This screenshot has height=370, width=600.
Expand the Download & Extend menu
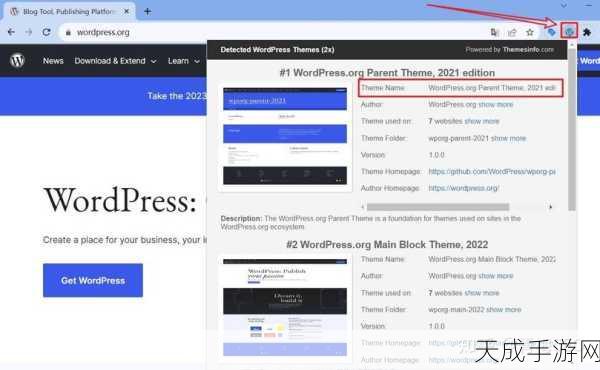[x=115, y=61]
